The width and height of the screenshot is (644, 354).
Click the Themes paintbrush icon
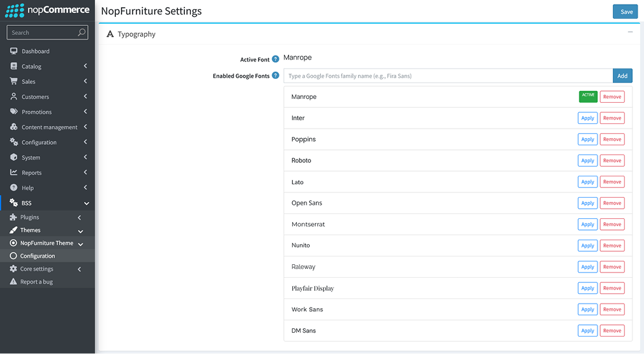point(13,230)
